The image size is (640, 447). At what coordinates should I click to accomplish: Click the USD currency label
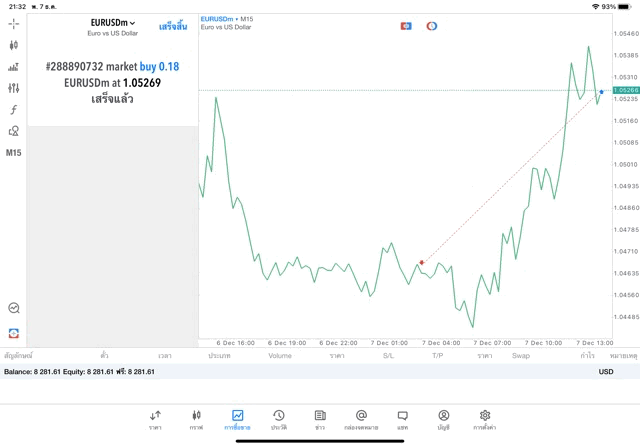pos(606,371)
